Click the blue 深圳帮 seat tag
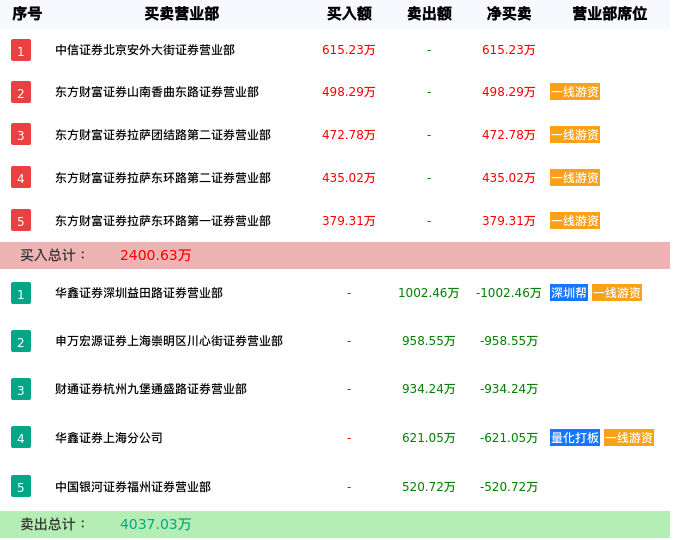The image size is (676, 540). click(569, 293)
